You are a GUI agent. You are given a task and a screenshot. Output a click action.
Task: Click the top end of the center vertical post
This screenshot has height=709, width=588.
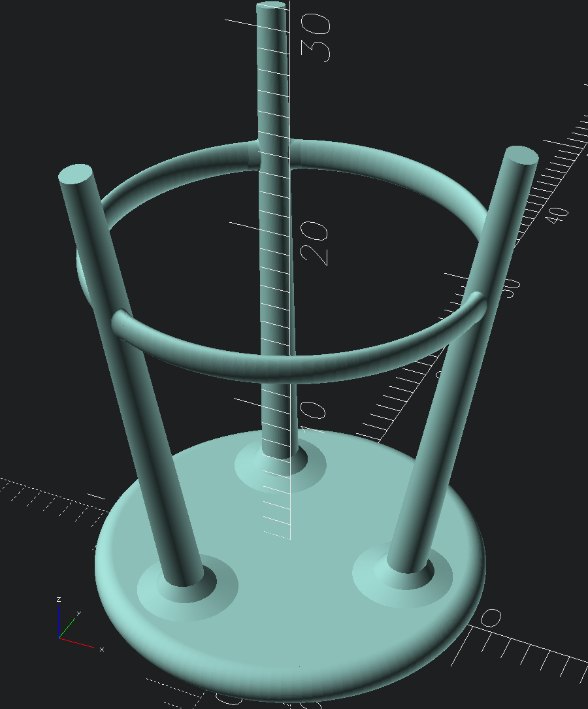[271, 8]
